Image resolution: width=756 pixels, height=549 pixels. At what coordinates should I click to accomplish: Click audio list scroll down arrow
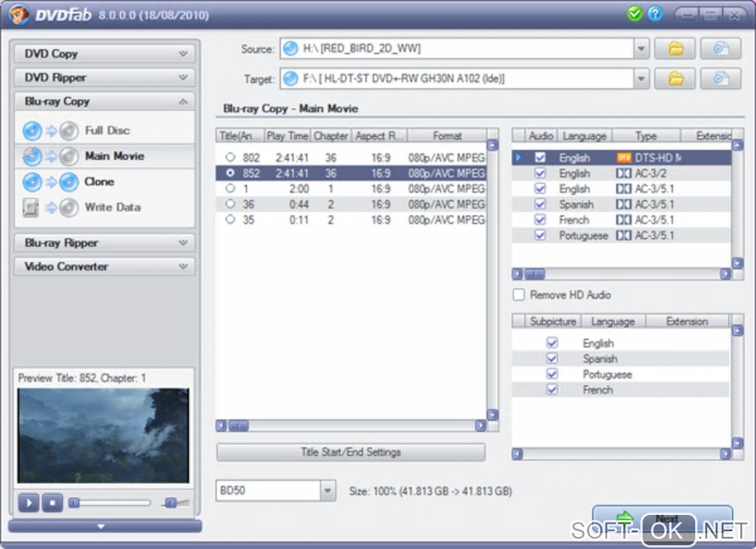point(737,263)
